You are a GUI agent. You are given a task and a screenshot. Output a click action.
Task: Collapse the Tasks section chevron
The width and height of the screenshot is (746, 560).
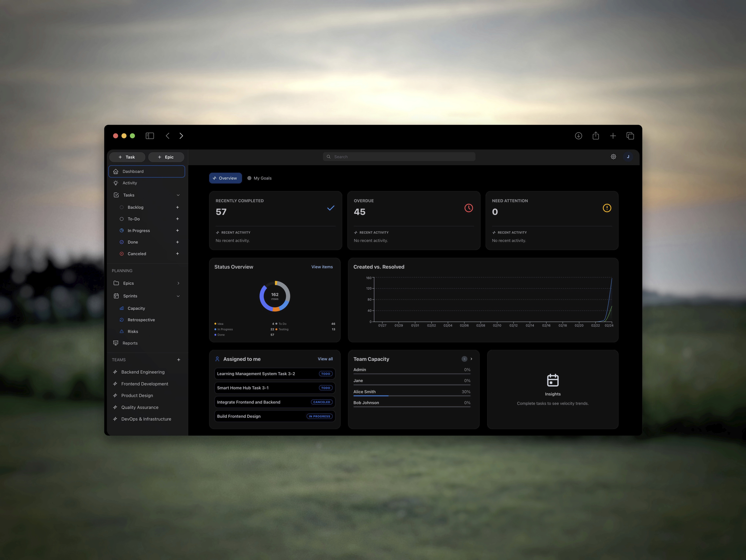(x=178, y=195)
